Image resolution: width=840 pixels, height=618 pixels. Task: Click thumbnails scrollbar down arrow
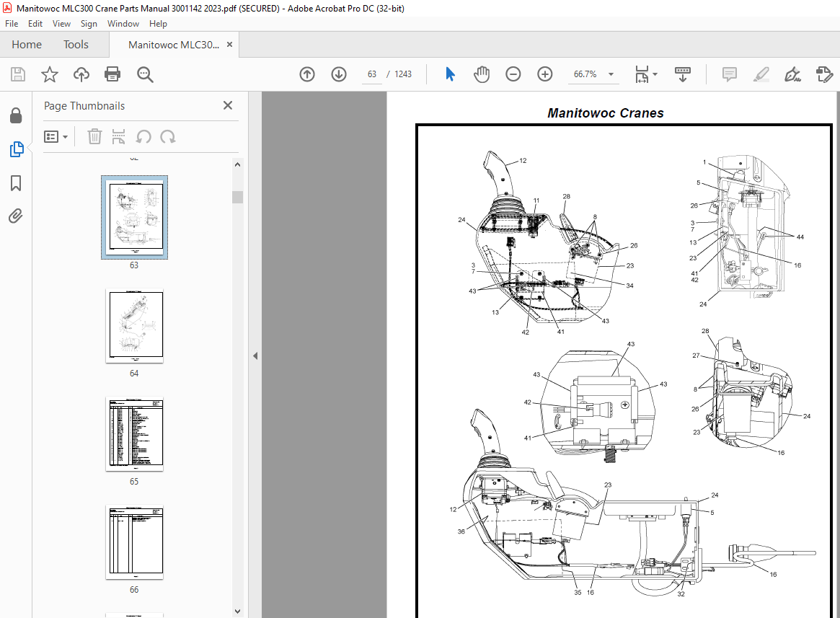click(x=238, y=611)
